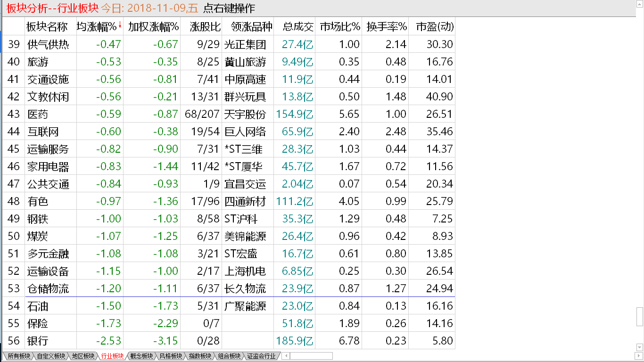
Task: Sort by 均涨幅% column header
Action: pos(99,27)
